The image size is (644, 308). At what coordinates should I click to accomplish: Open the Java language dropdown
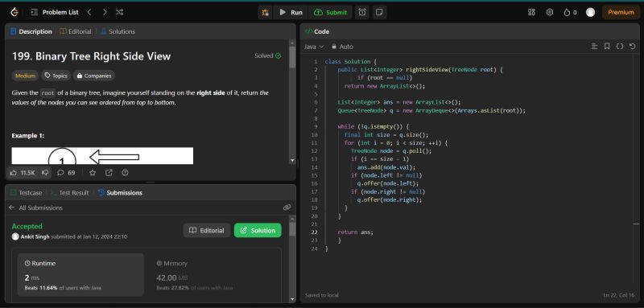pyautogui.click(x=314, y=47)
